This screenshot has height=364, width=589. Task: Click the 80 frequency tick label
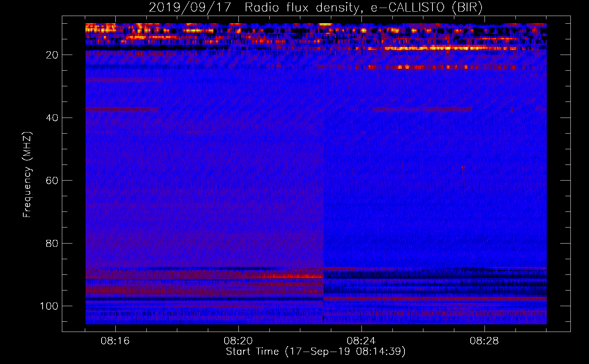52,244
